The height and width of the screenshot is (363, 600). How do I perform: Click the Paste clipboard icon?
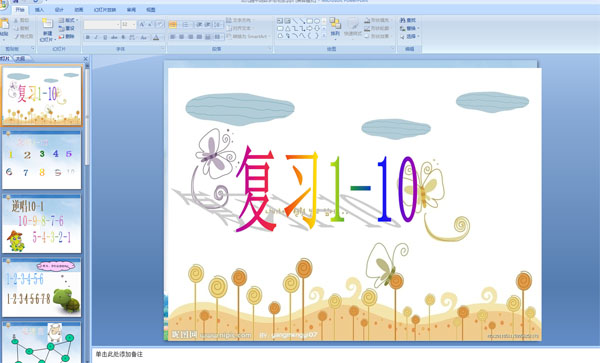pos(4,25)
